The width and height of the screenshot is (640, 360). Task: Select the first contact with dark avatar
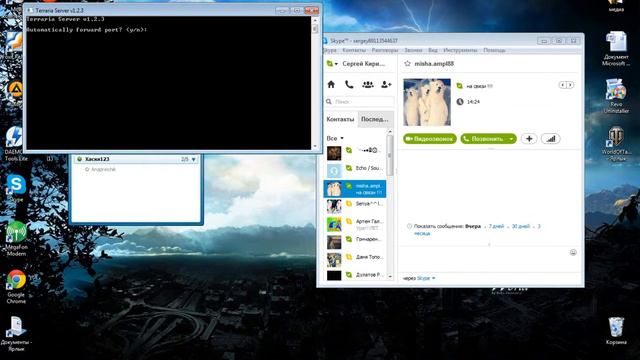click(x=355, y=153)
